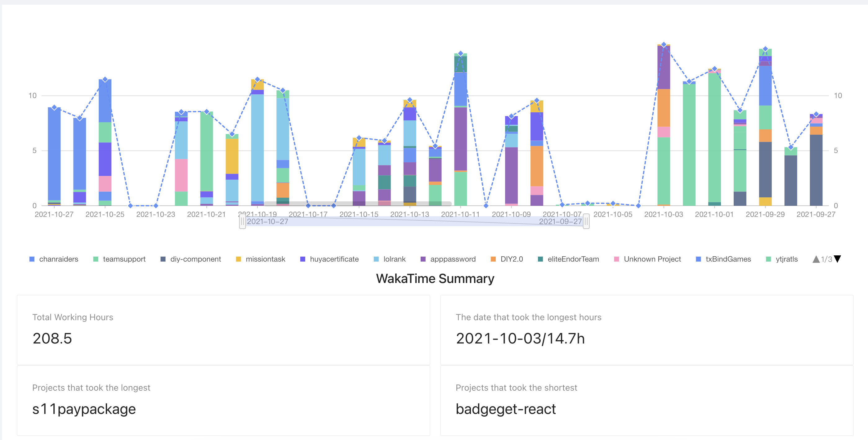Click the right data zoom slider handle
The image size is (868, 440).
586,221
